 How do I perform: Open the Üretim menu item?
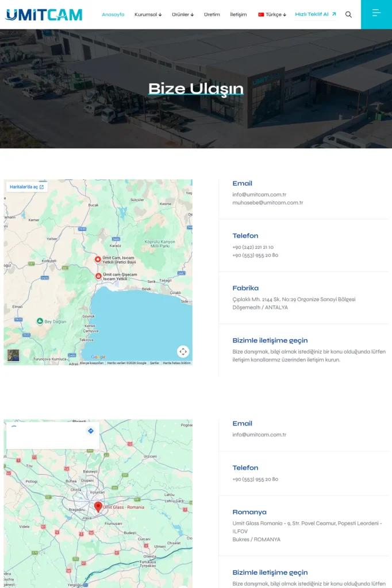click(x=212, y=14)
